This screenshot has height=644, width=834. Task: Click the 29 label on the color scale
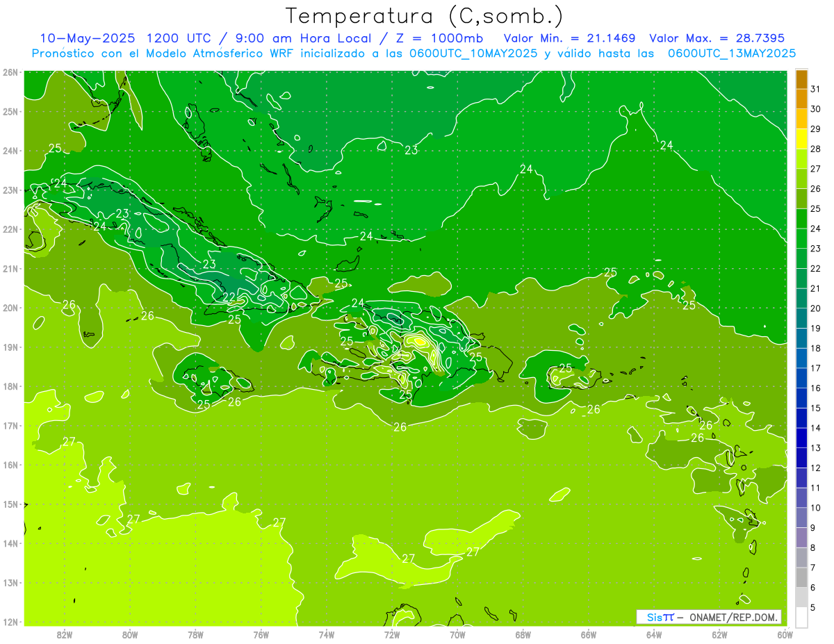815,129
